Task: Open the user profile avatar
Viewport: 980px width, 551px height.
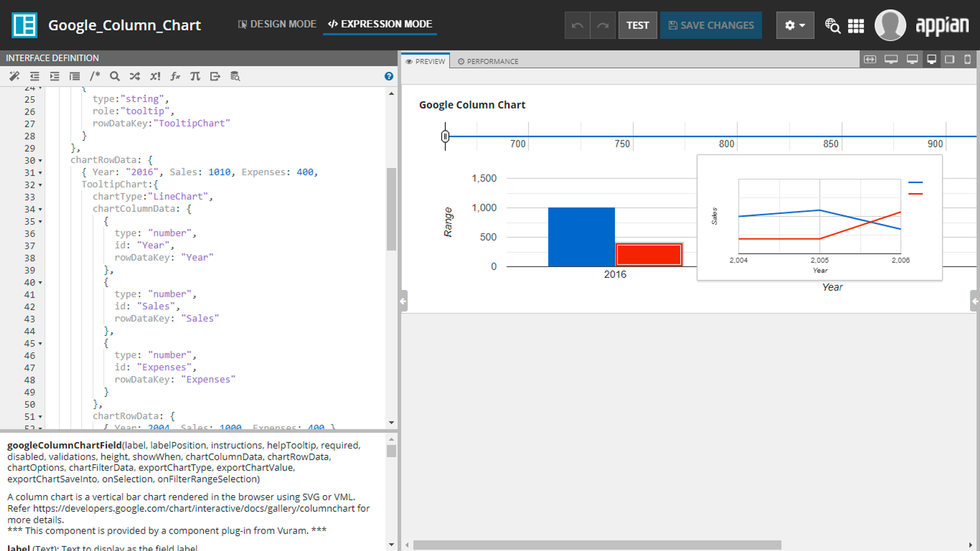Action: (890, 25)
